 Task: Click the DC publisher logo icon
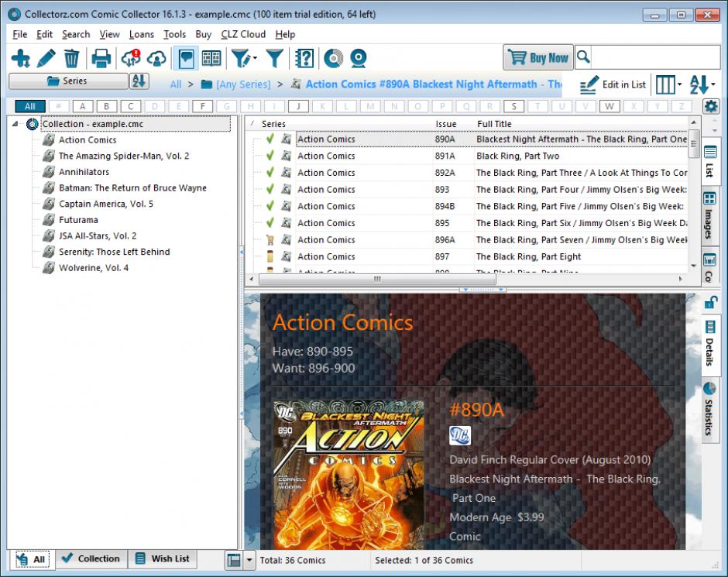pyautogui.click(x=460, y=436)
